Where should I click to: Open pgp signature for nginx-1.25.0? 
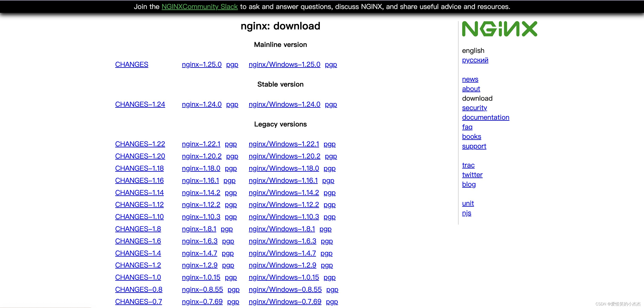[232, 64]
